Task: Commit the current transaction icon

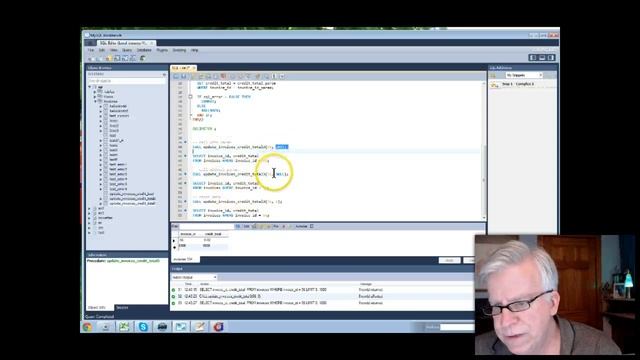Action: (x=232, y=76)
